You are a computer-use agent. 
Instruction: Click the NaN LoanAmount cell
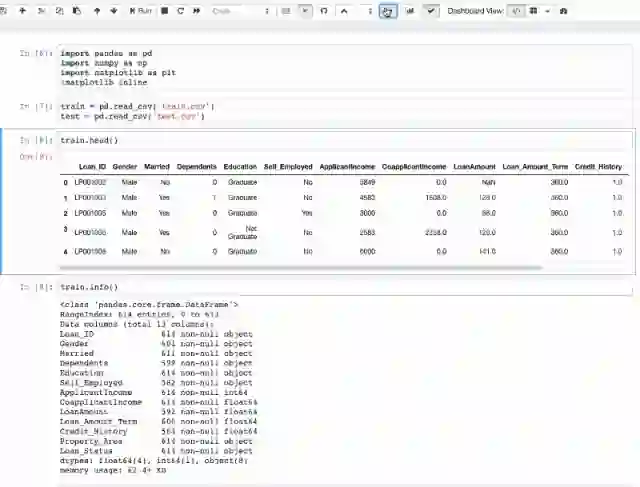tap(489, 182)
